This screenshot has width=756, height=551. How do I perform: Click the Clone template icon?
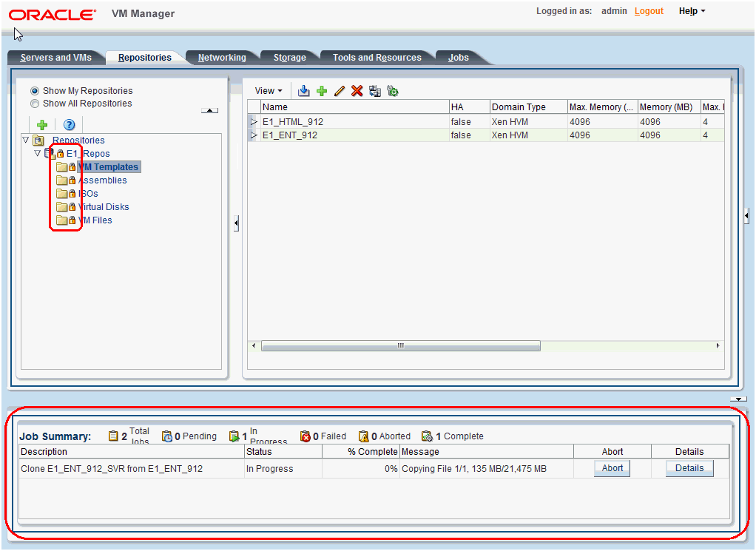374,91
